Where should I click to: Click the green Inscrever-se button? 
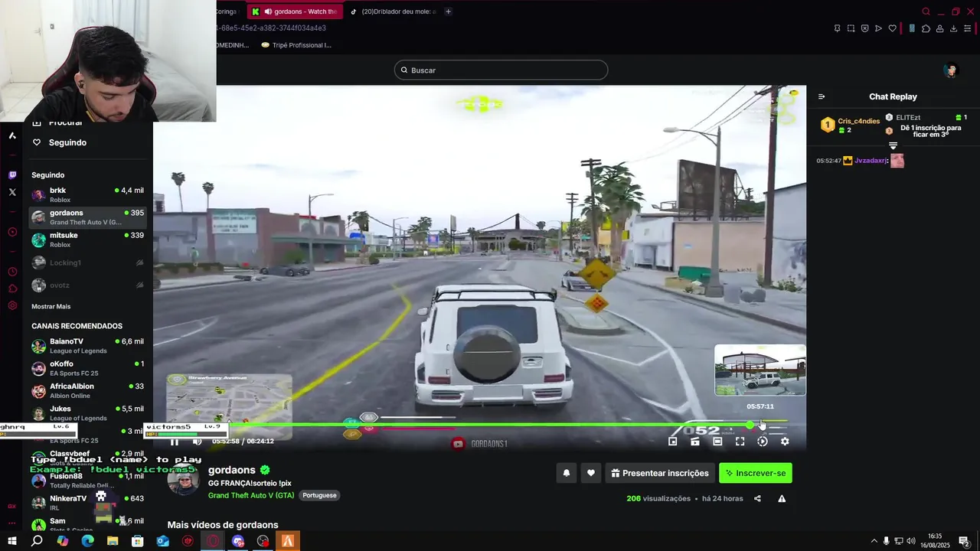point(756,473)
